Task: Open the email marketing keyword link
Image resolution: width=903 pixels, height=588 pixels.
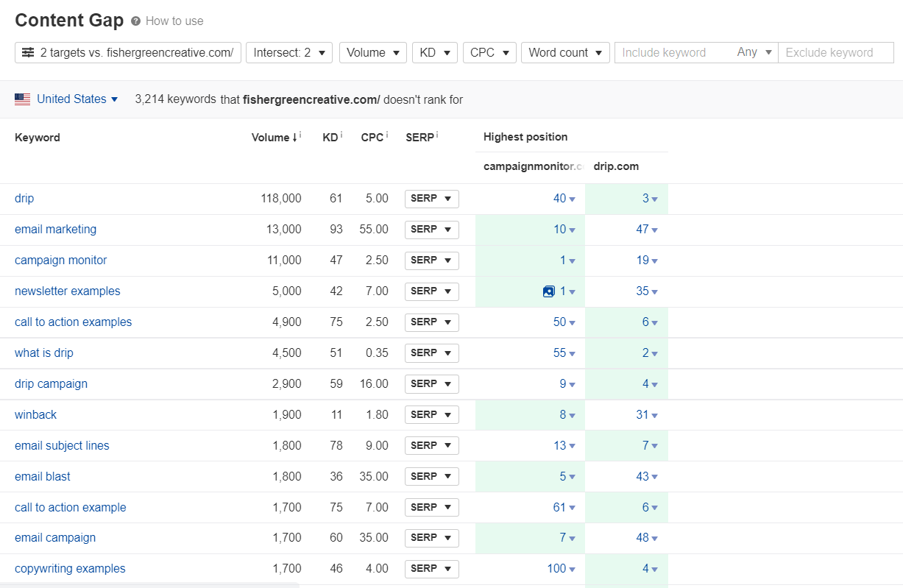Action: tap(55, 230)
